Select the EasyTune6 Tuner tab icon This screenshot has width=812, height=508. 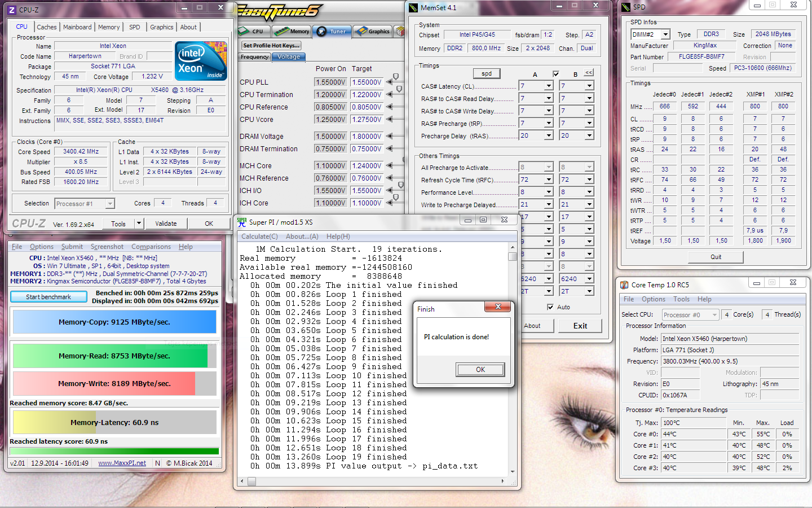[x=332, y=31]
